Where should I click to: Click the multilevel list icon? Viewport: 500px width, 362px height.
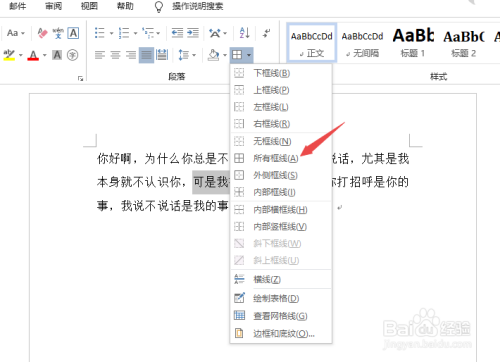148,33
